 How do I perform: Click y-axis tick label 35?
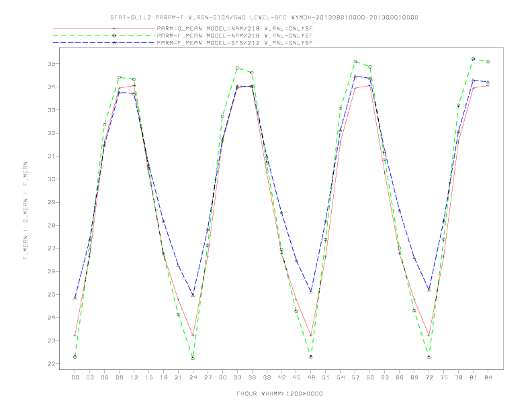coord(52,64)
